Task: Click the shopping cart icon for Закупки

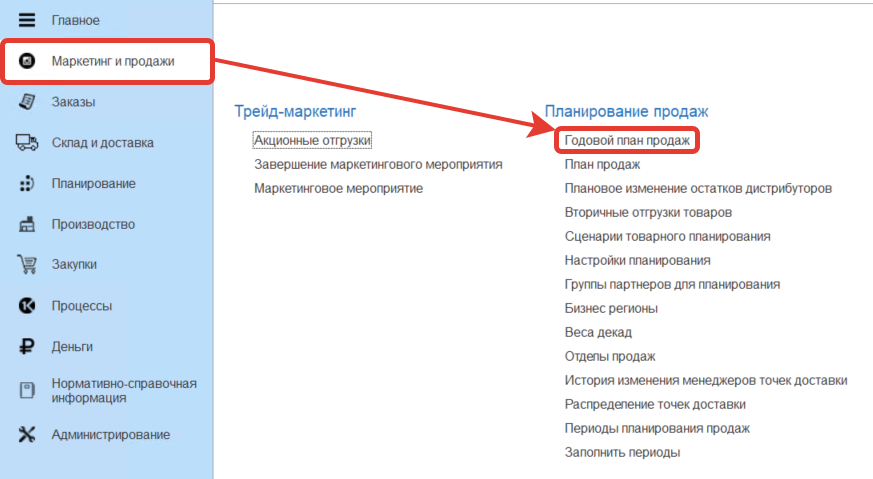Action: click(x=27, y=264)
